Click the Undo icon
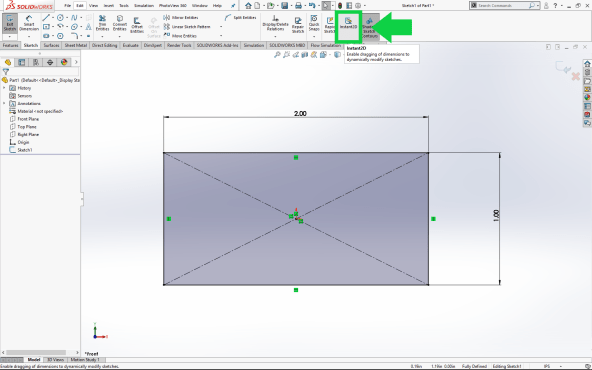 pyautogui.click(x=312, y=6)
